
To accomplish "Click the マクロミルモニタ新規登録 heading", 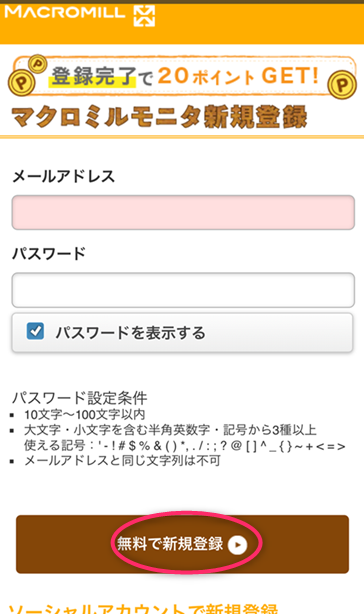I will click(159, 117).
